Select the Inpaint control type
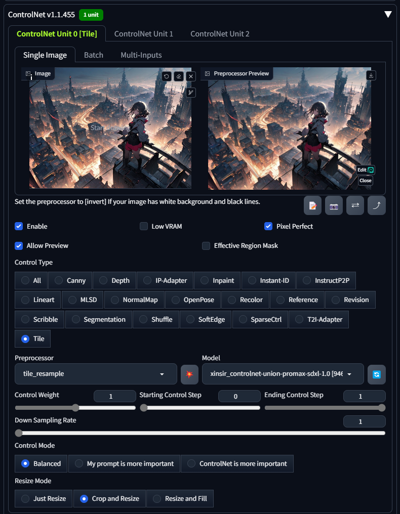This screenshot has width=400, height=514. pyautogui.click(x=217, y=280)
